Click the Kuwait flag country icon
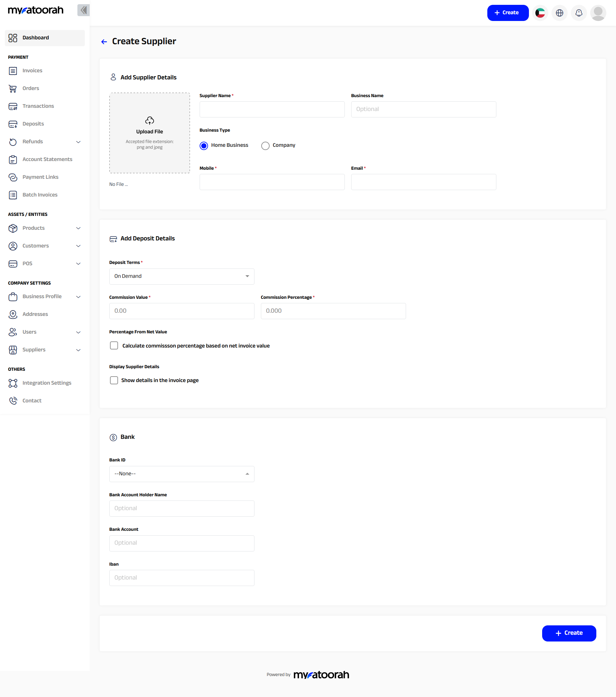616x697 pixels. (x=540, y=13)
